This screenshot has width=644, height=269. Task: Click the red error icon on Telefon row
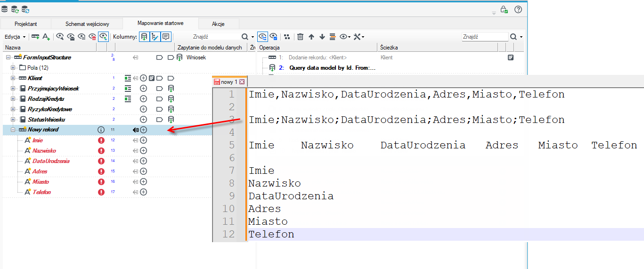[x=101, y=192]
